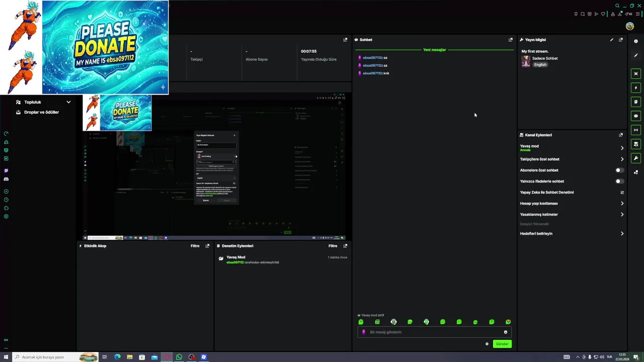The width and height of the screenshot is (644, 362).
Task: Click the volume icon in system tray
Action: click(x=602, y=357)
